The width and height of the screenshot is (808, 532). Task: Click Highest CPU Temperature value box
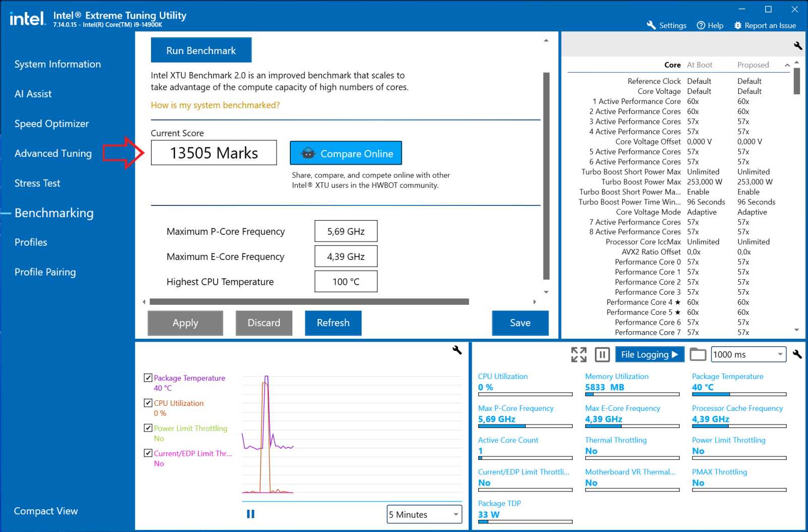[x=346, y=282]
